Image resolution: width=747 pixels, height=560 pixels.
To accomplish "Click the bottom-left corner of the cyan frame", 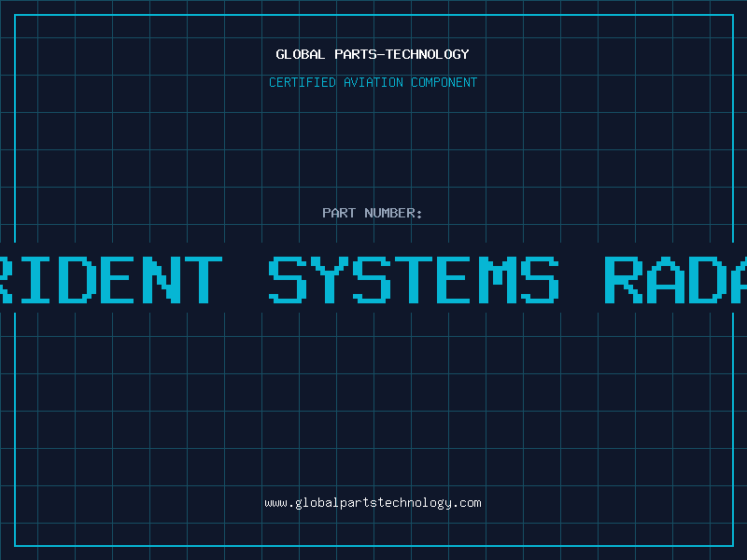I will click(x=15, y=545).
